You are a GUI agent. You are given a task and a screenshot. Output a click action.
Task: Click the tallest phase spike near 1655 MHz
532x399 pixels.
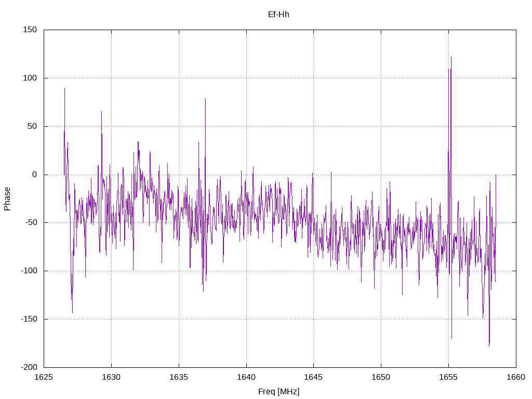pos(451,58)
